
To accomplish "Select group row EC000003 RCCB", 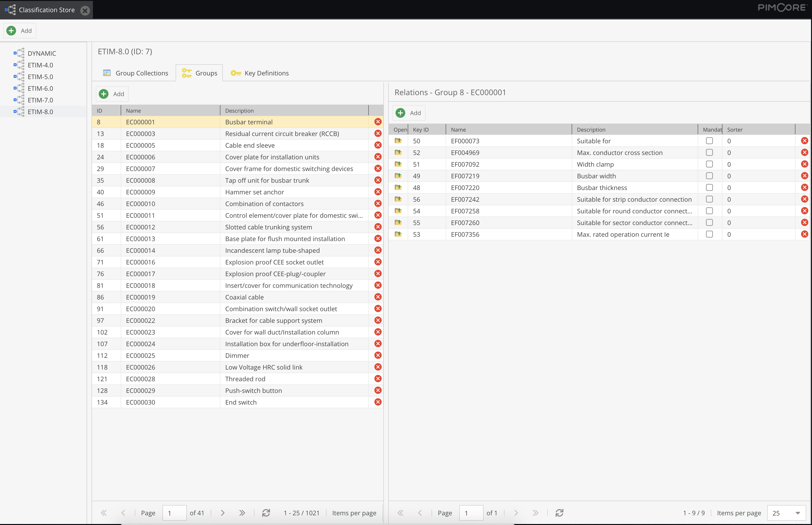I will click(x=238, y=134).
